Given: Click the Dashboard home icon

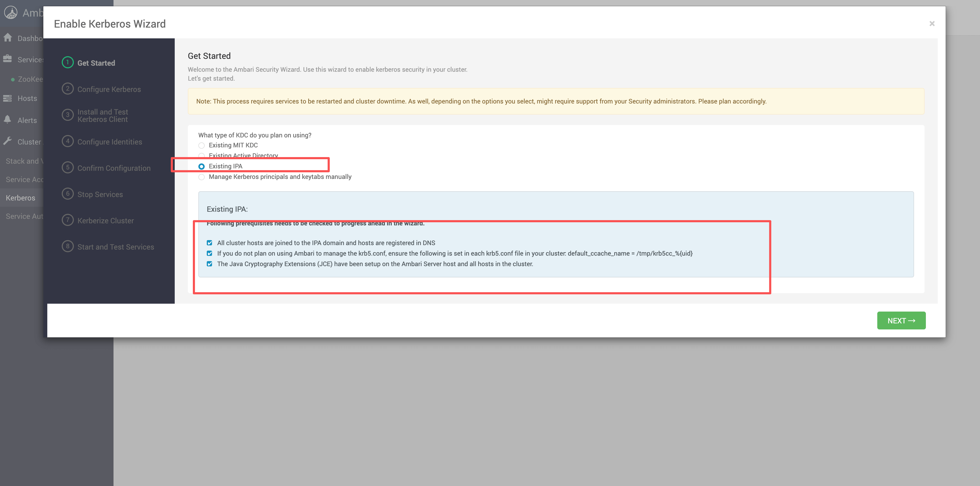Looking at the screenshot, I should point(8,38).
